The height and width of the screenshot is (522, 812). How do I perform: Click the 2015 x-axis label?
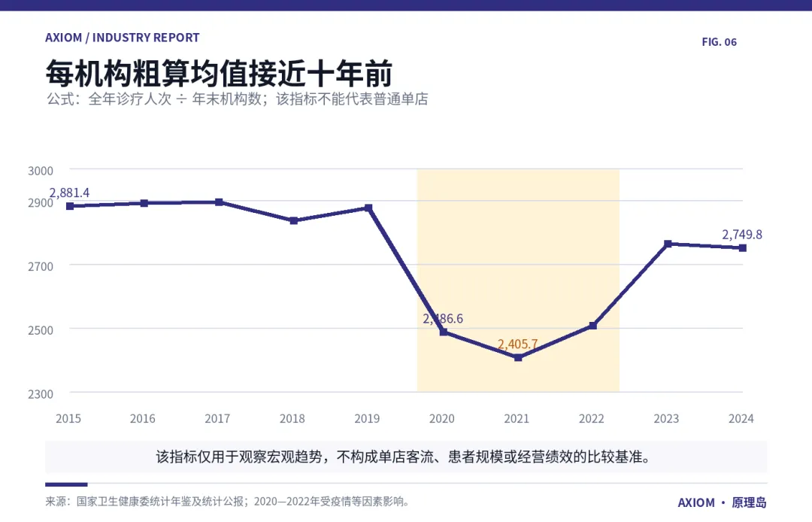[68, 418]
